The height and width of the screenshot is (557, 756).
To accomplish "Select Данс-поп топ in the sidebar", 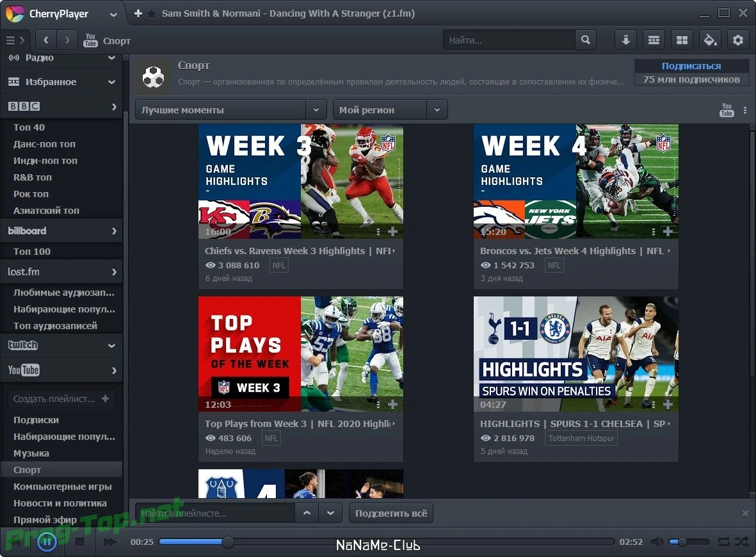I will coord(44,144).
